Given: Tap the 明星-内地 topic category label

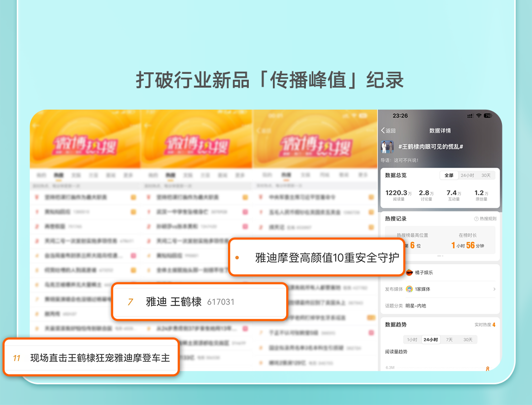Looking at the screenshot, I should point(416,306).
